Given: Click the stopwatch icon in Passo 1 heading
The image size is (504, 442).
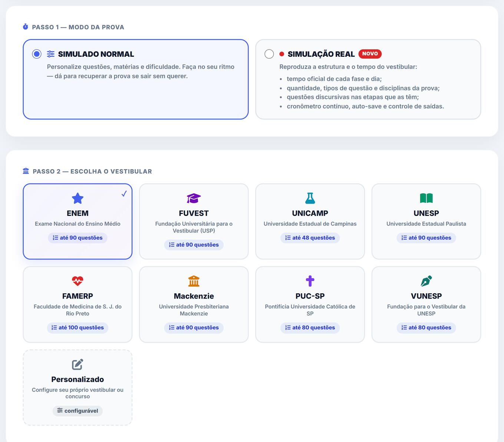Looking at the screenshot, I should (26, 27).
